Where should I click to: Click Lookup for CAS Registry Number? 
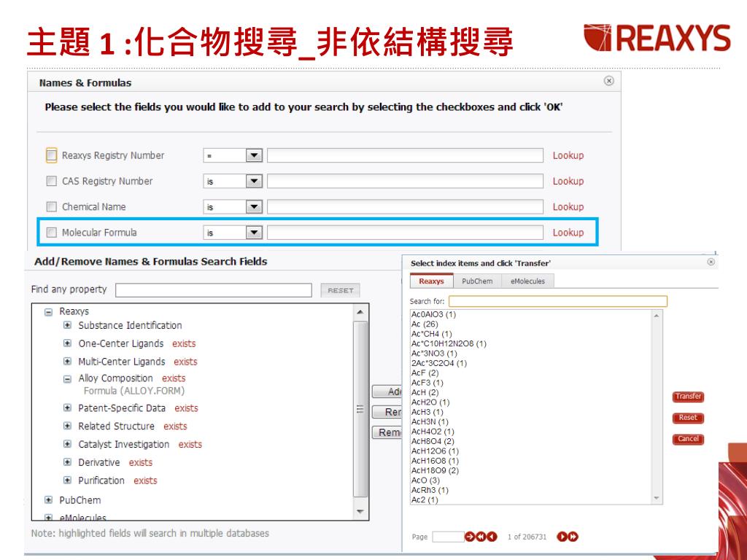pos(568,181)
